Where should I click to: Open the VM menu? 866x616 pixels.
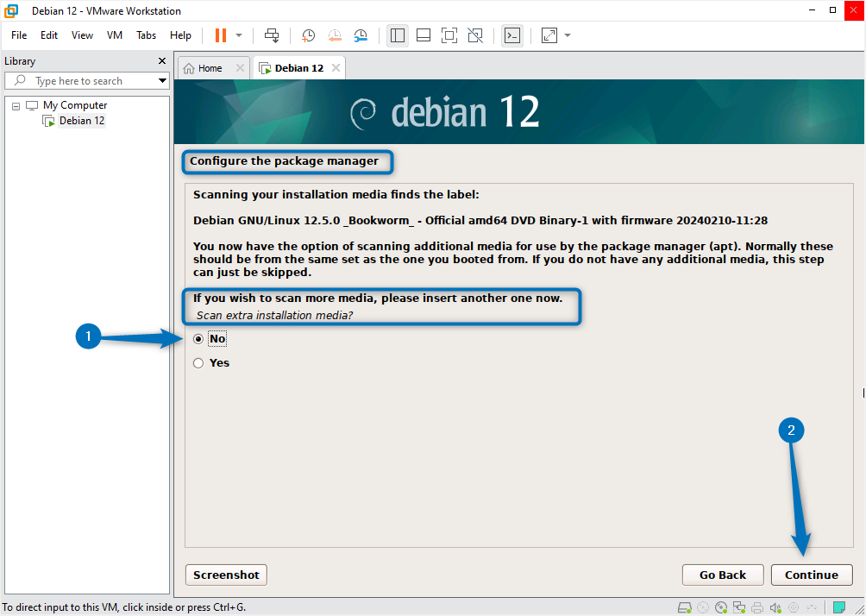click(x=114, y=35)
